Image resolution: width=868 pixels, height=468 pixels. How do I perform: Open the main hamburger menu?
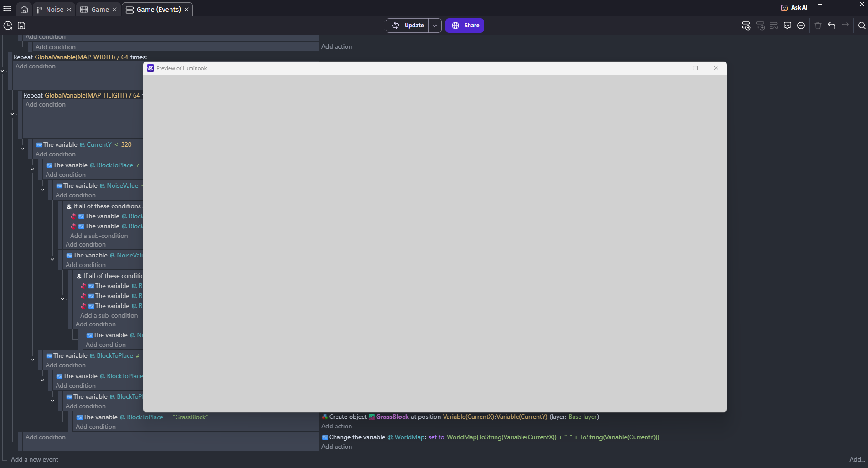[x=7, y=9]
